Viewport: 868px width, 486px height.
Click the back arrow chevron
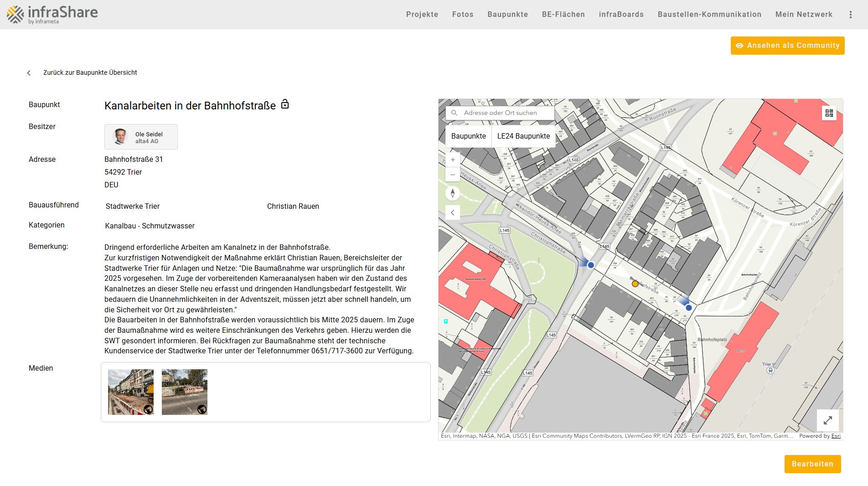pyautogui.click(x=29, y=73)
